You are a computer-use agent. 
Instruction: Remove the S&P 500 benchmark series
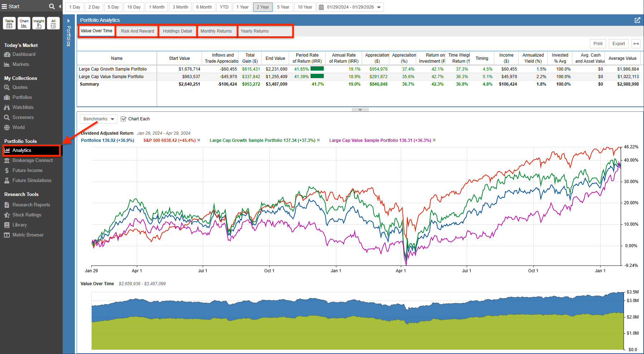tap(199, 140)
